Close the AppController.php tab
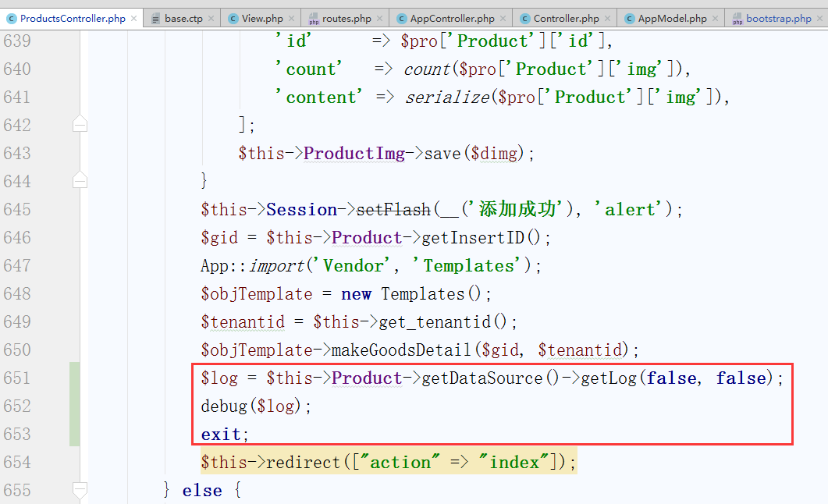828x504 pixels. [503, 18]
